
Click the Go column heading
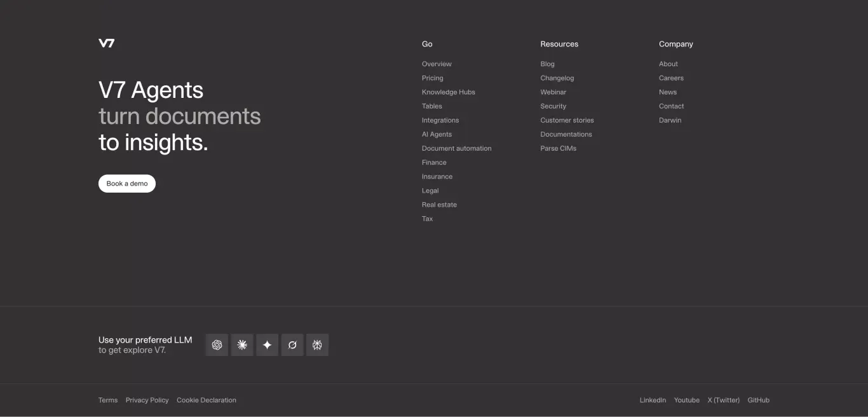pos(427,44)
